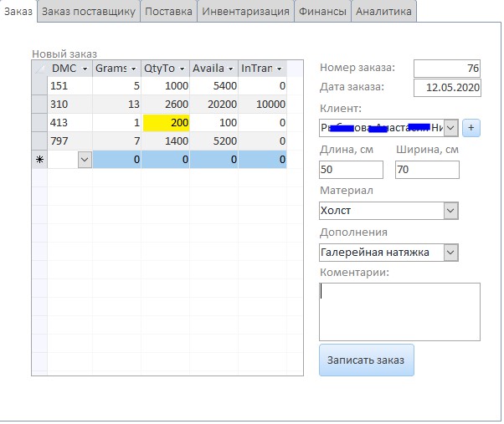
Task: Expand the Клиент dropdown
Action: tap(451, 128)
